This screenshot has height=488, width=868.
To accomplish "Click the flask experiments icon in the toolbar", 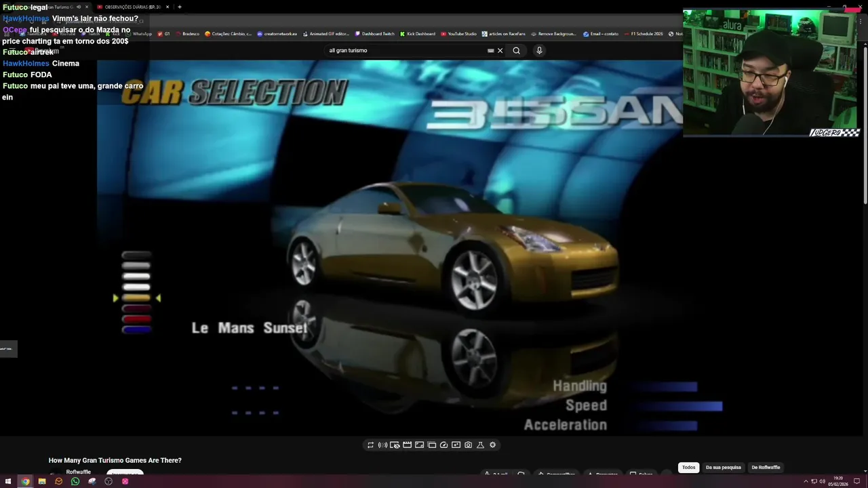I will tap(480, 445).
